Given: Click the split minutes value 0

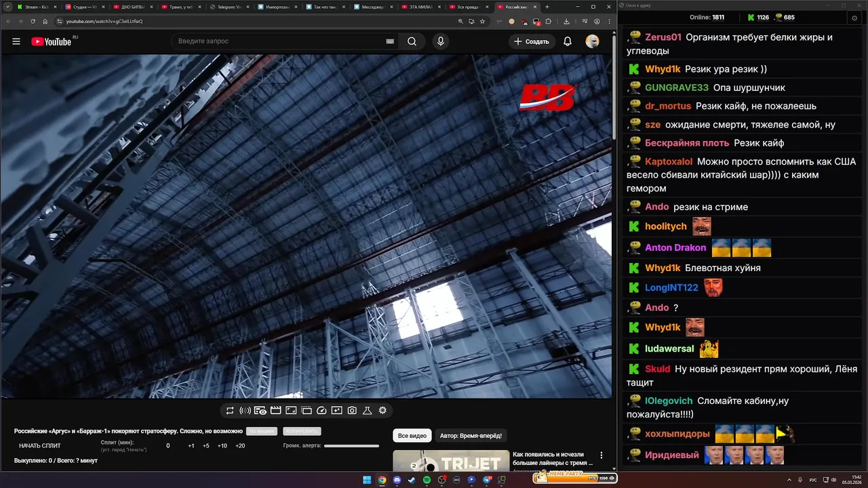Looking at the screenshot, I should point(168,446).
